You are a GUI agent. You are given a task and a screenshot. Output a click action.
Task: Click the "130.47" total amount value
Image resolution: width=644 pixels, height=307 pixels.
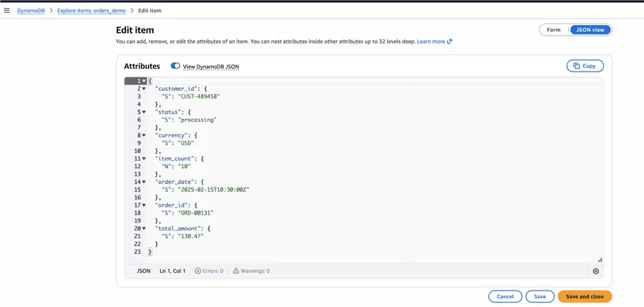(x=190, y=236)
